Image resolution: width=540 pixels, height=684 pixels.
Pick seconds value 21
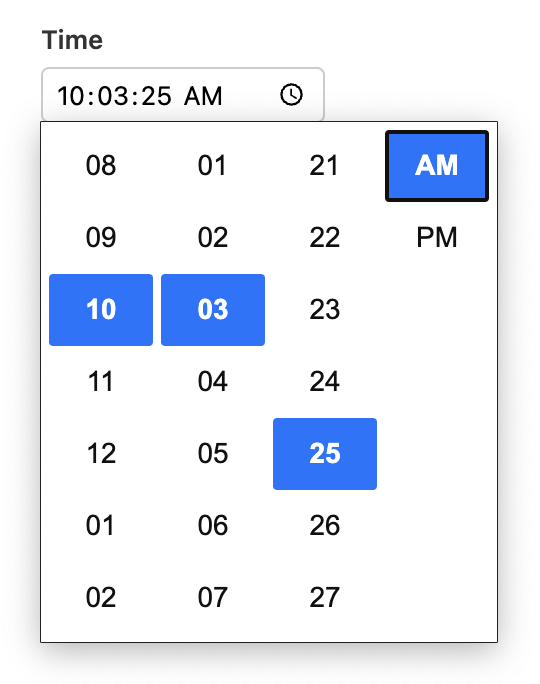(x=325, y=166)
